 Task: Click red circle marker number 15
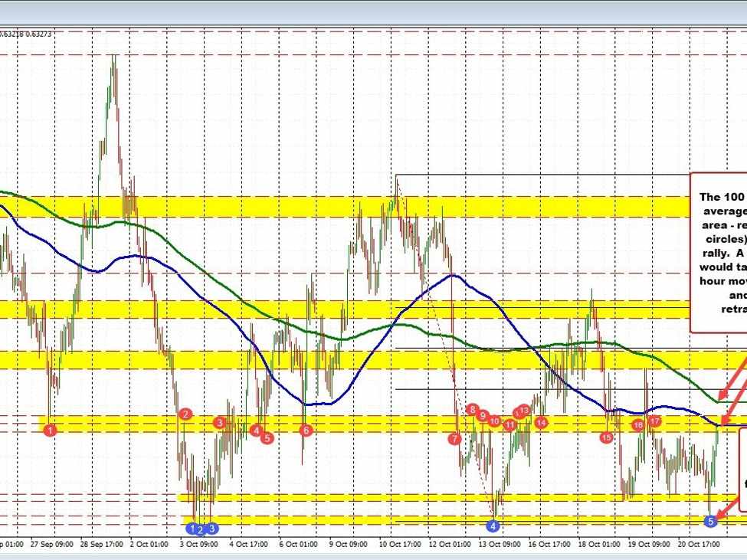[x=606, y=437]
